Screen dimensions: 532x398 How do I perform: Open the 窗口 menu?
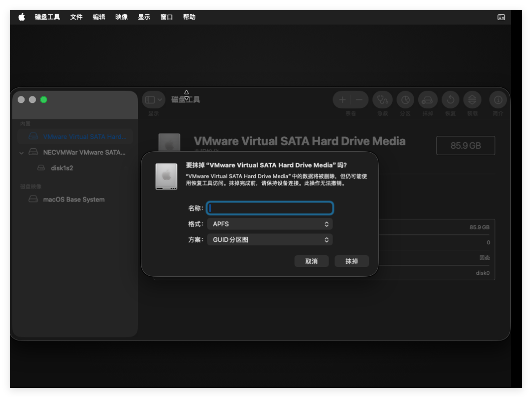166,17
